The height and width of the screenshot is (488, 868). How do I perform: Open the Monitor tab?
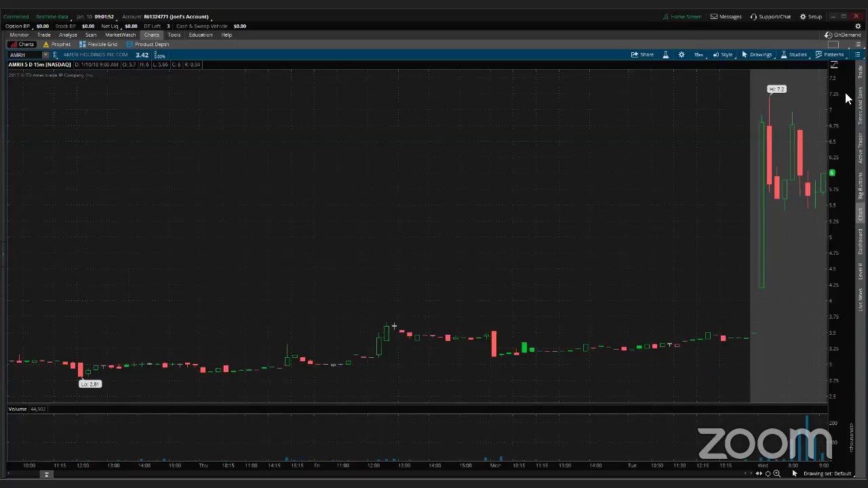(x=19, y=35)
